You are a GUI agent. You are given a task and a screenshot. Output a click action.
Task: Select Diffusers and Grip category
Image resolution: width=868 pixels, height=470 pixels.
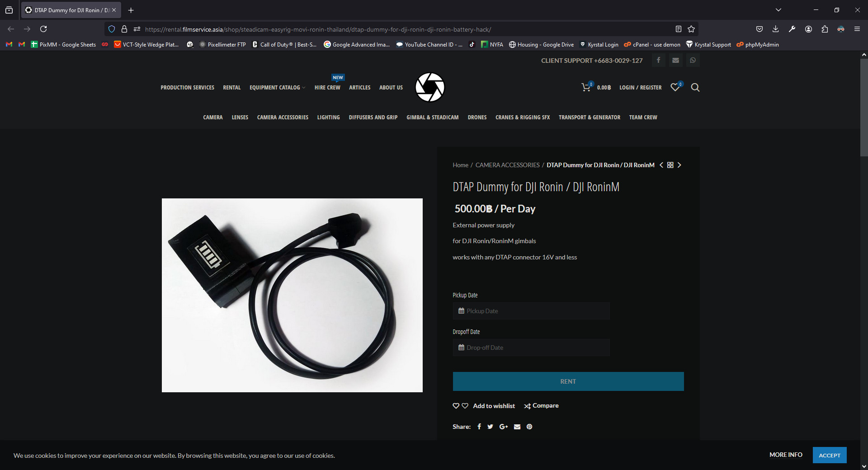[x=373, y=117]
